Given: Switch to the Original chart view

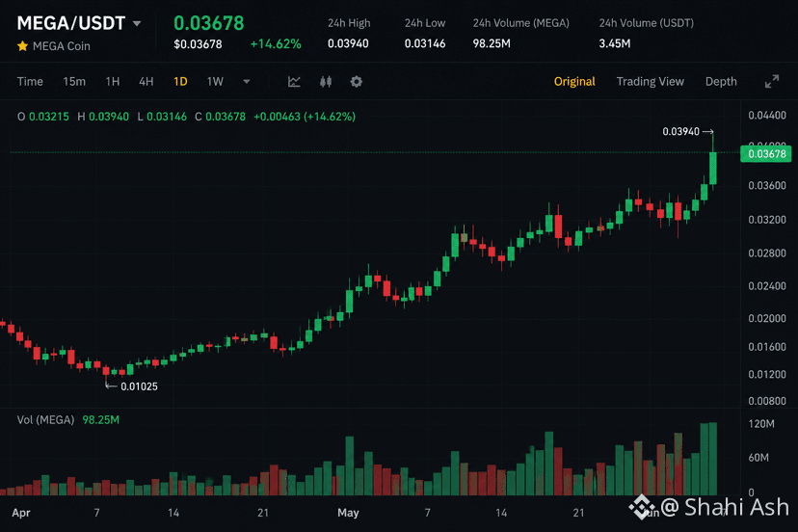Looking at the screenshot, I should 574,82.
